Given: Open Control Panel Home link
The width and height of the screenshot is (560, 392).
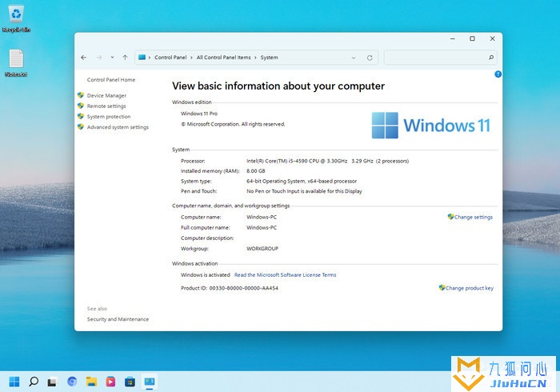Looking at the screenshot, I should tap(111, 80).
